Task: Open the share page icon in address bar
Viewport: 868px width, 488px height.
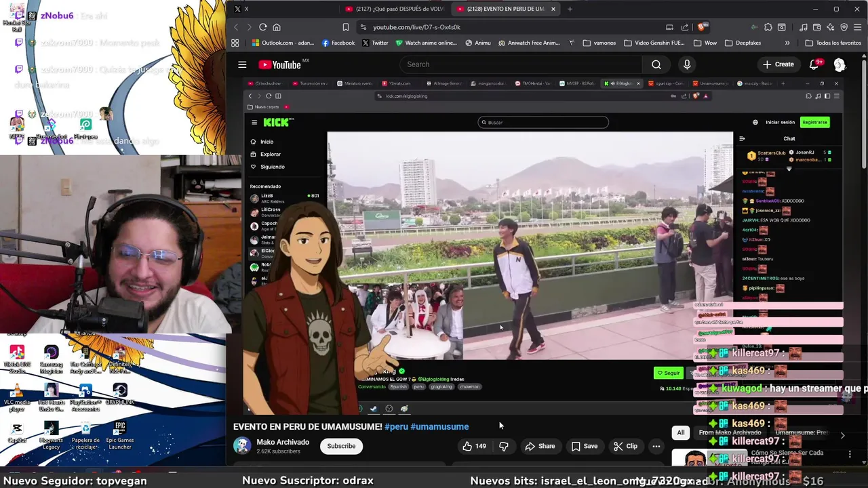Action: pyautogui.click(x=685, y=27)
